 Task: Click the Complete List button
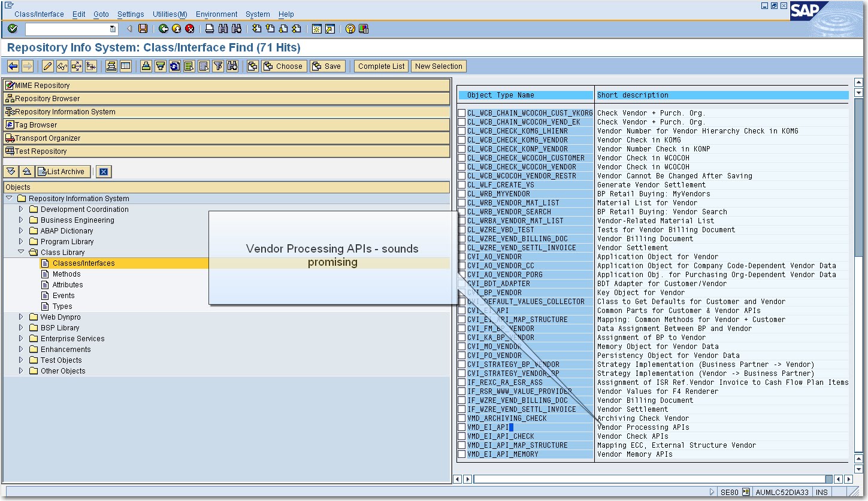pos(382,66)
